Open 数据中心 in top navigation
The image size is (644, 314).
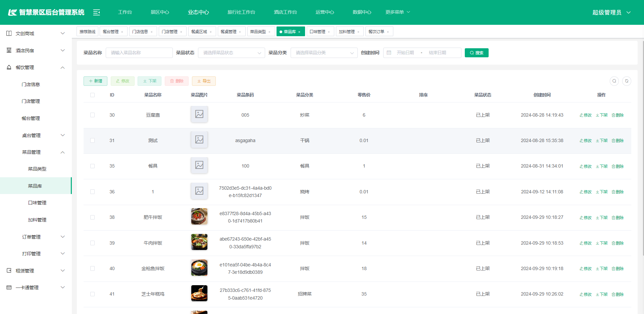[362, 12]
